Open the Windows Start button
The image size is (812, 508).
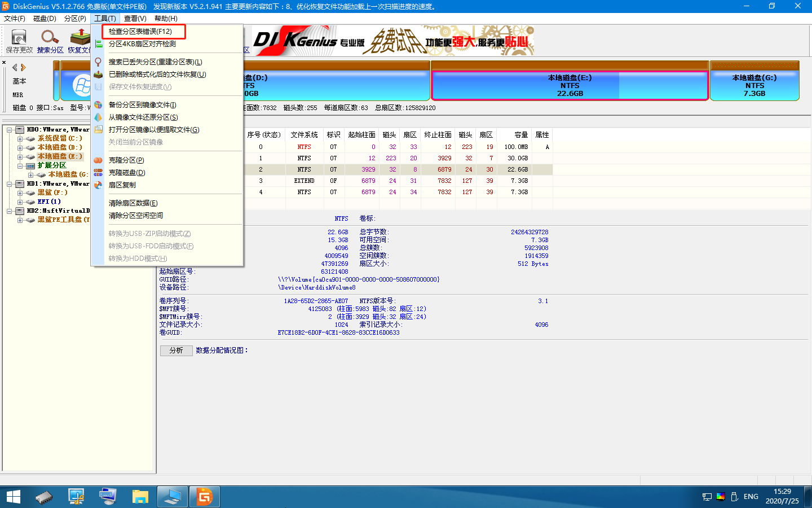pos(13,497)
